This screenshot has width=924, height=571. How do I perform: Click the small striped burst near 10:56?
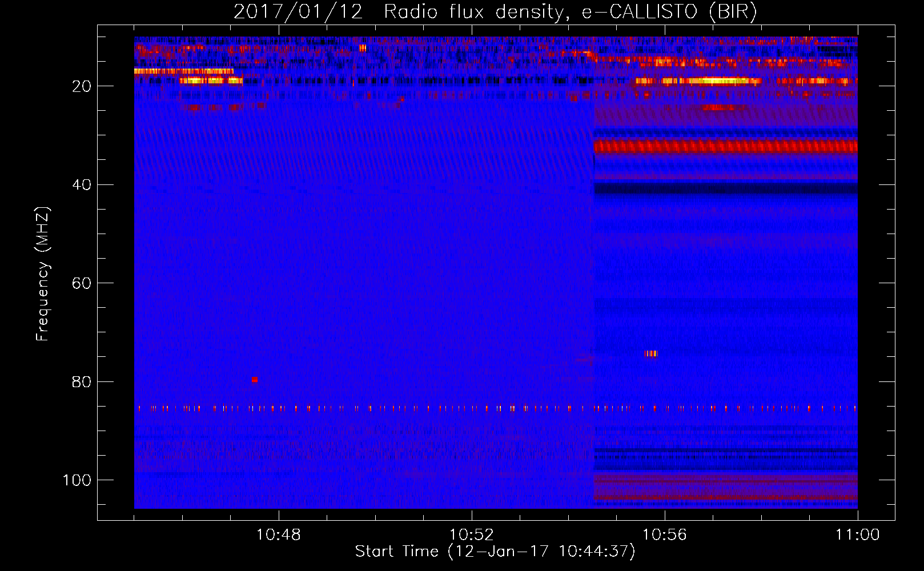[x=650, y=353]
